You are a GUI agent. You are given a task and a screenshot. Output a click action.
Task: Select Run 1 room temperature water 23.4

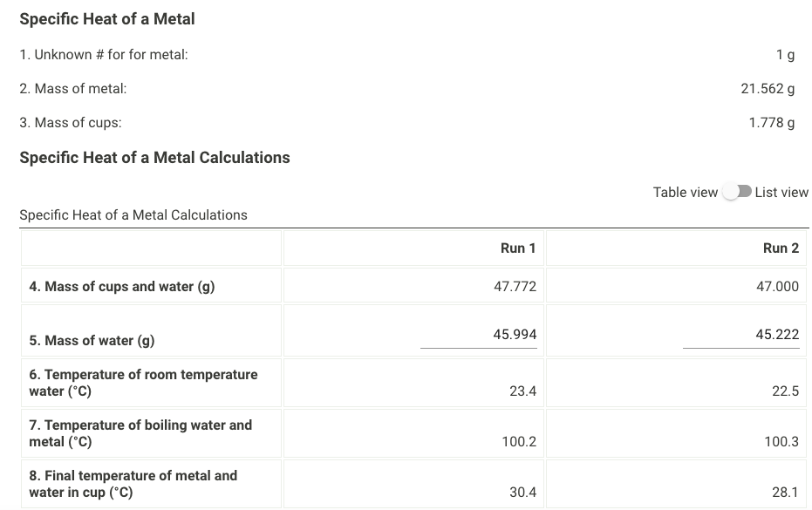pos(522,391)
